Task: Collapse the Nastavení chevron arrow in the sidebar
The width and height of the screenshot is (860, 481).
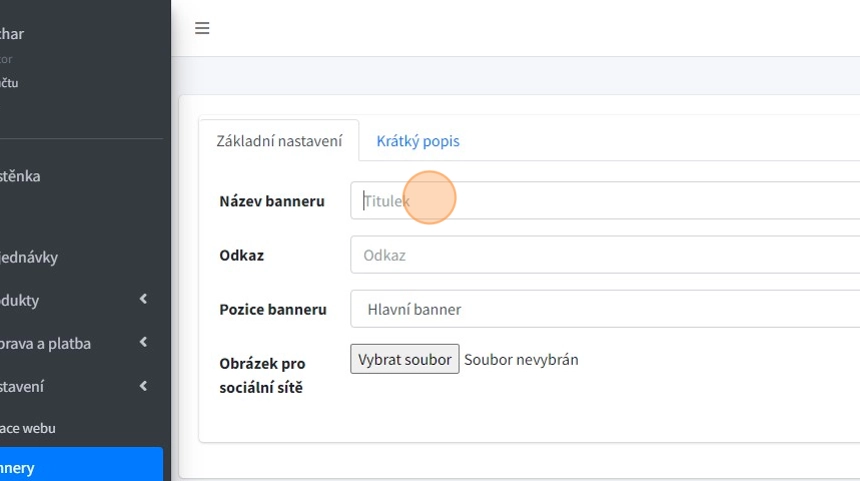Action: coord(143,385)
